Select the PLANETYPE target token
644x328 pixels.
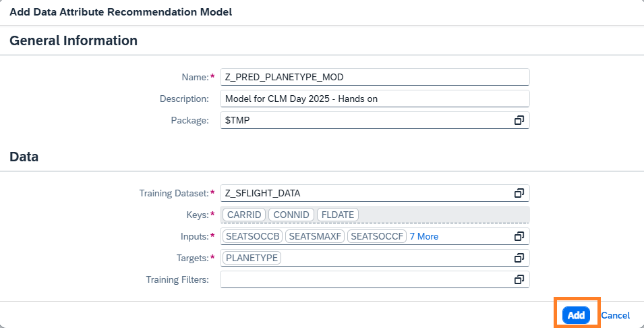[x=252, y=258]
